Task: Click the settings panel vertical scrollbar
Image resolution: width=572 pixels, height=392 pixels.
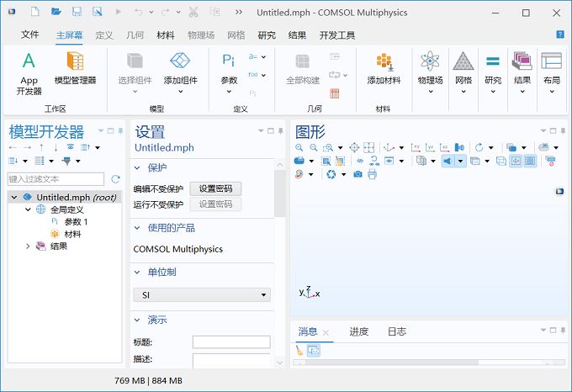Action: [280, 193]
